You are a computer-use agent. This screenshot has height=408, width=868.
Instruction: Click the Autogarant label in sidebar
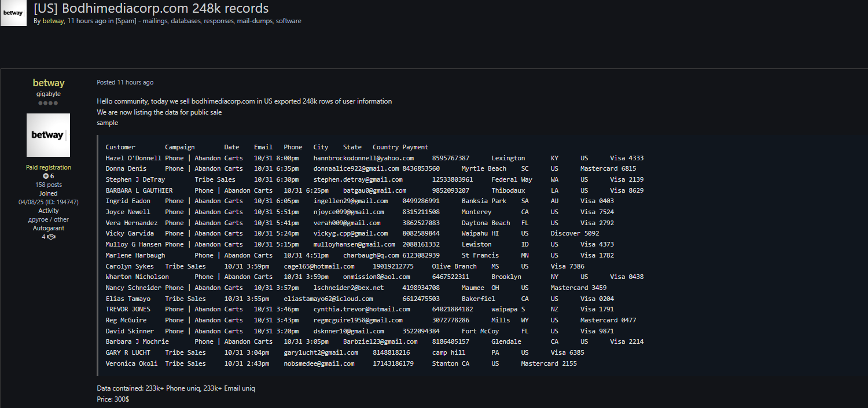pos(49,228)
